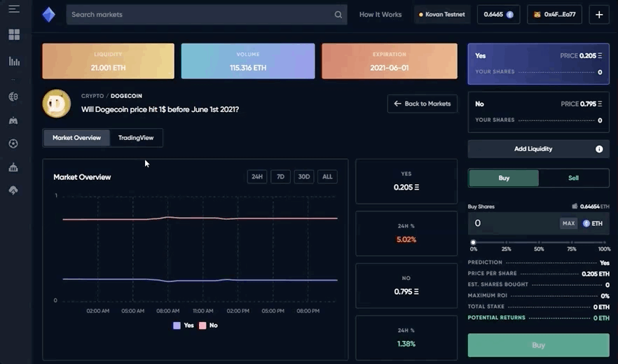Select the Yes outcome card
The height and width of the screenshot is (364, 618).
coord(538,64)
